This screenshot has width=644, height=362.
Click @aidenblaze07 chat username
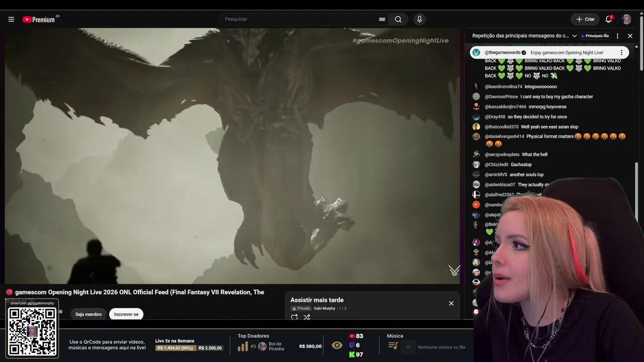pyautogui.click(x=500, y=185)
